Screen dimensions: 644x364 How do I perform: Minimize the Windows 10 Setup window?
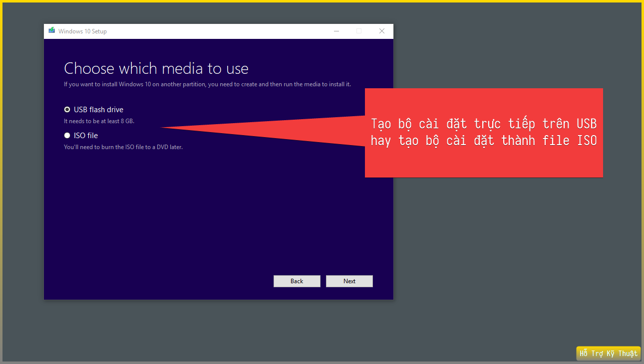pyautogui.click(x=336, y=31)
